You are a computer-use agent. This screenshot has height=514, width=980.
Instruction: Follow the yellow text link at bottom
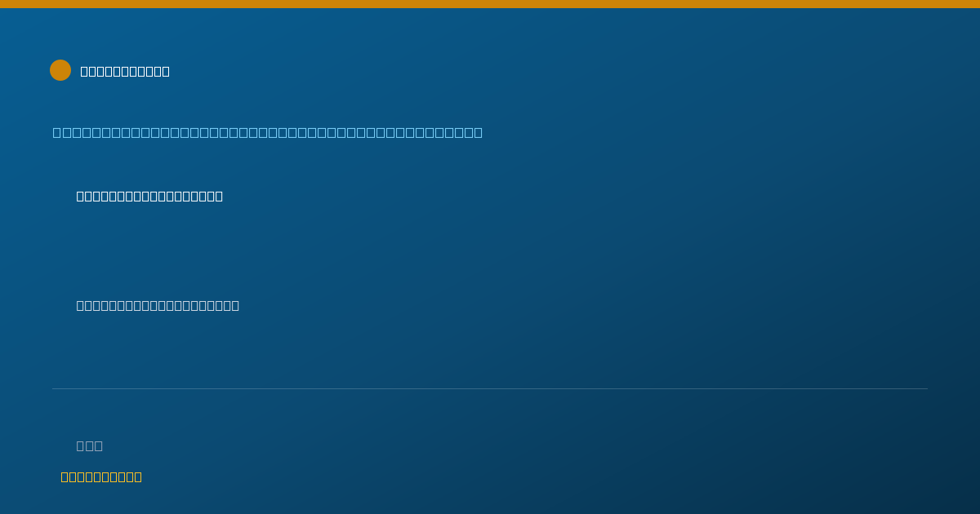point(101,476)
